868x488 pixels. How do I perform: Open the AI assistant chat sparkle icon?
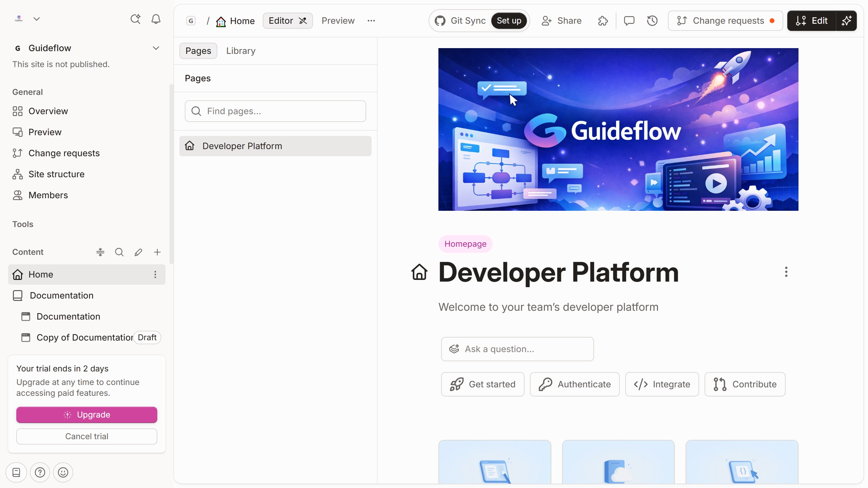pyautogui.click(x=135, y=19)
